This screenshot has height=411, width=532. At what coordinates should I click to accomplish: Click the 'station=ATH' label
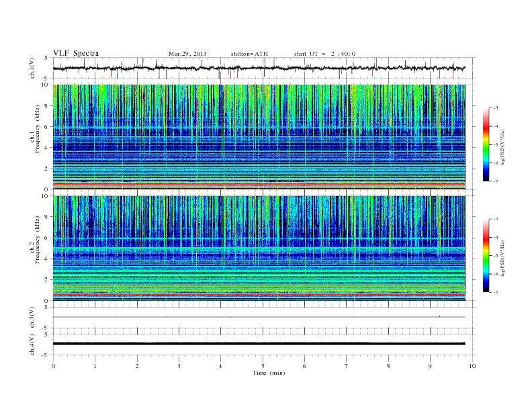249,54
